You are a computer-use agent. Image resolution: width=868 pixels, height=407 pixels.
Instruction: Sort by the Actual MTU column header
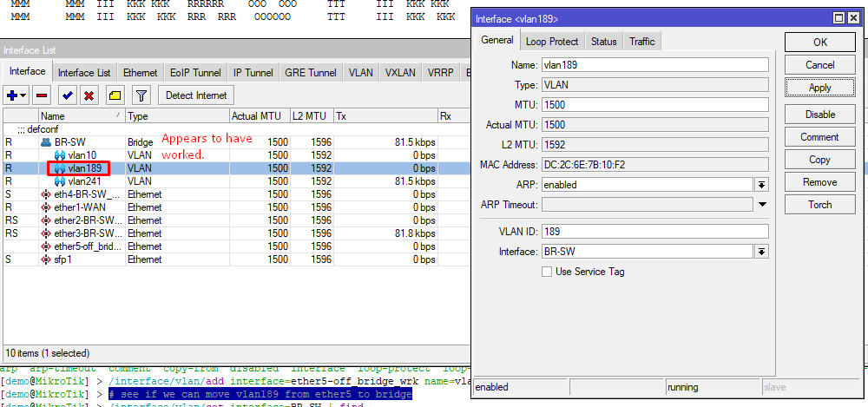point(260,116)
